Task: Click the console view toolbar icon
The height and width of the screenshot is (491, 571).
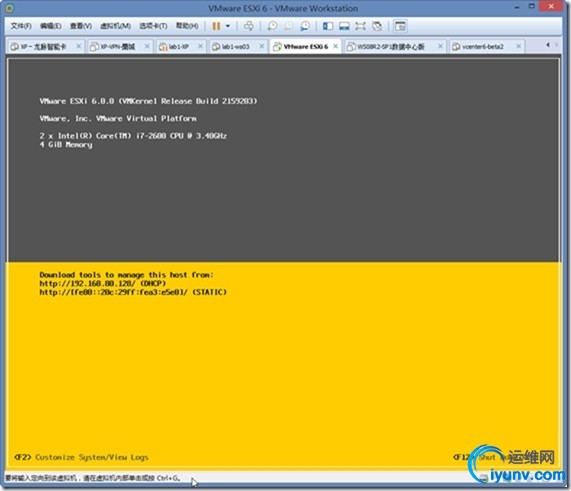Action: (400, 26)
